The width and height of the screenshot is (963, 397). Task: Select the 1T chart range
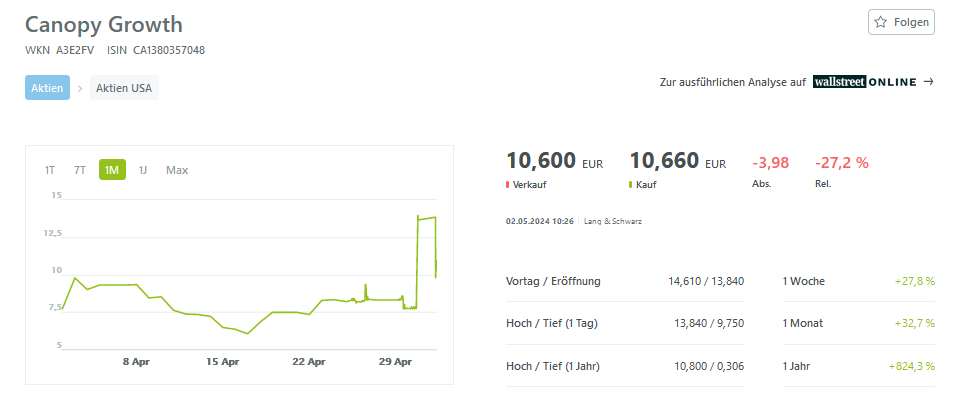tap(50, 170)
